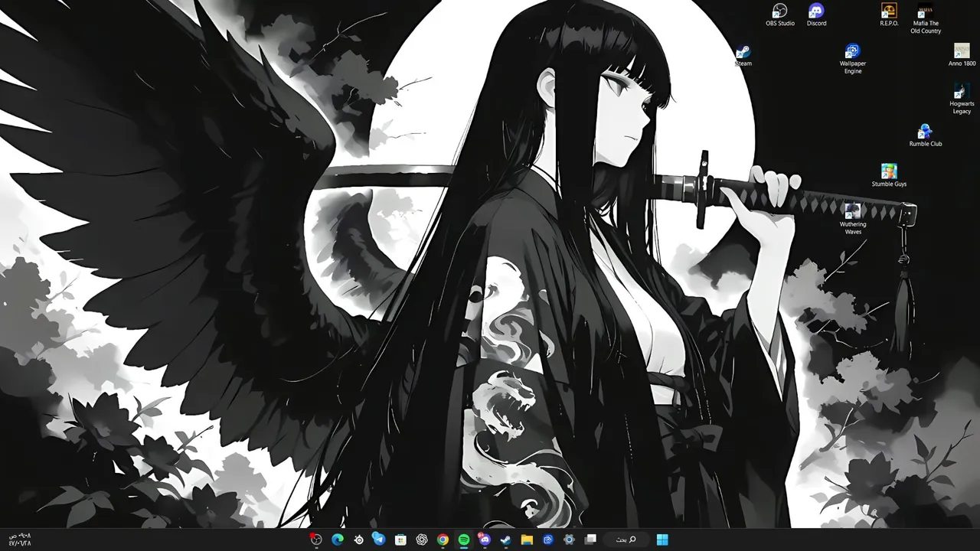Click the blue Wallpaper Engine taskbar icon
980x551 pixels.
click(548, 540)
